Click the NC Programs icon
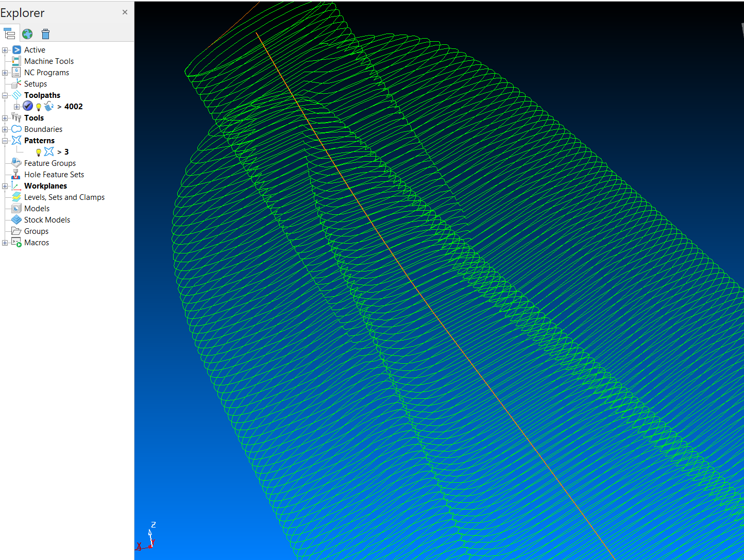 (15, 72)
